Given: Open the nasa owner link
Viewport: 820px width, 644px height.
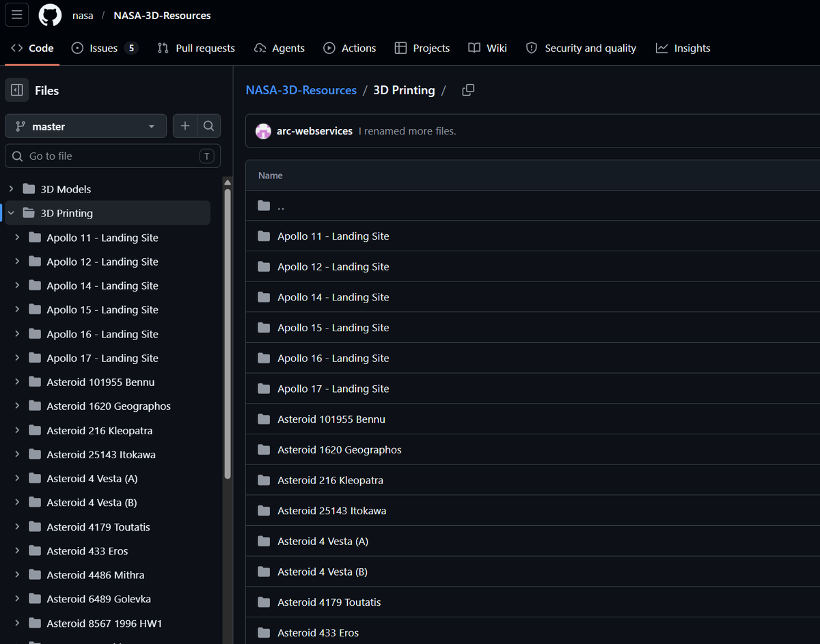Looking at the screenshot, I should [x=83, y=15].
